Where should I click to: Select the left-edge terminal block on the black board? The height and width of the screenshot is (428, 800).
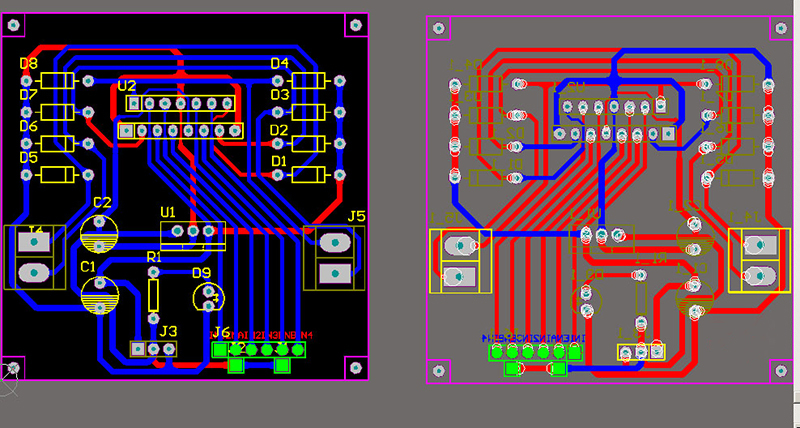pyautogui.click(x=35, y=257)
